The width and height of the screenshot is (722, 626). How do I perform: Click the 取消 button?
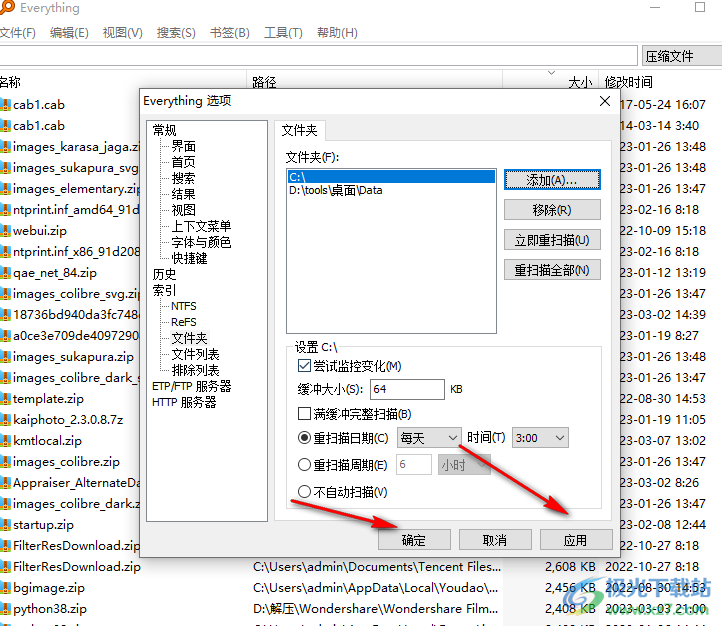495,539
